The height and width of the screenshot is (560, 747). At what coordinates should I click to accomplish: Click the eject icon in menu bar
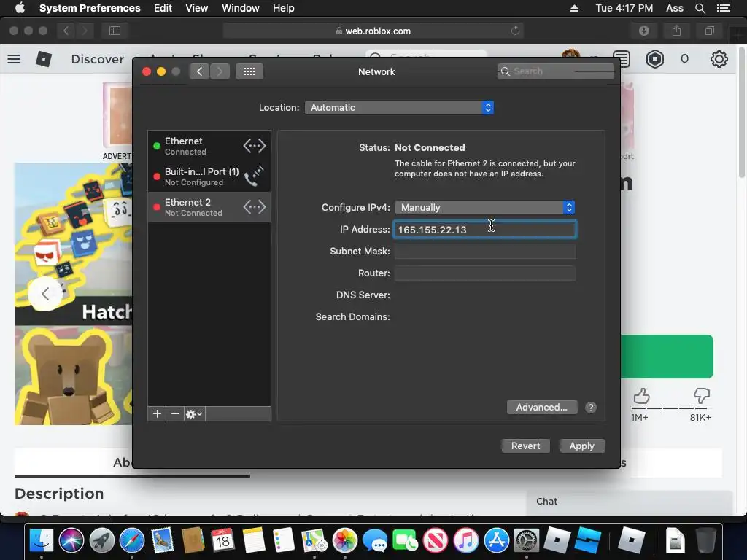click(574, 8)
